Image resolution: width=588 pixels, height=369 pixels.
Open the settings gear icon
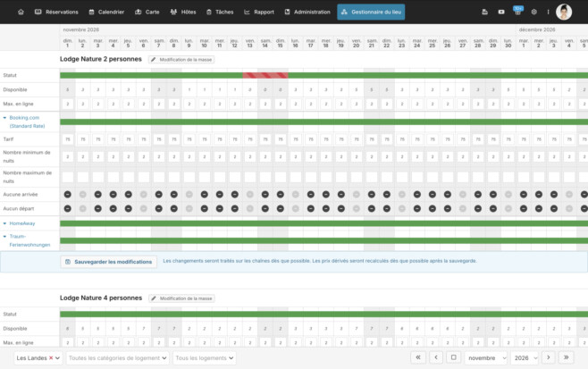[534, 12]
